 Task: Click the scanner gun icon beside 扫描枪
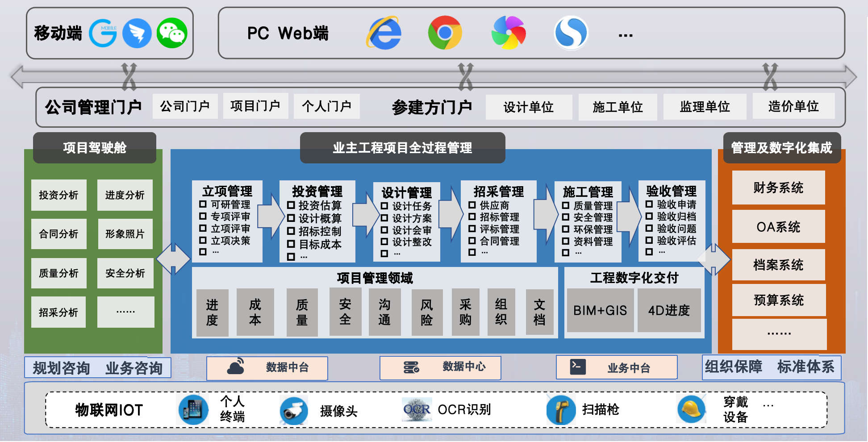[561, 409]
